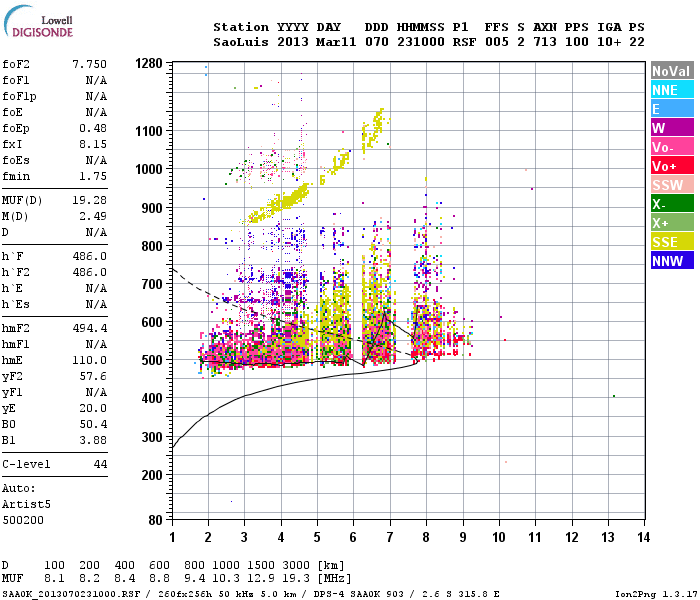The height and width of the screenshot is (600, 700).
Task: Click the SAA0K_2013070231000.RSF file name
Action: [x=71, y=594]
